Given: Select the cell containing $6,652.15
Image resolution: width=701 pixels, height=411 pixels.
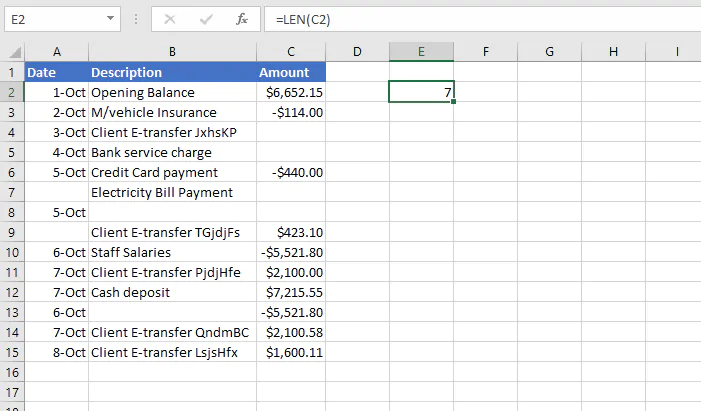Looking at the screenshot, I should pos(290,92).
